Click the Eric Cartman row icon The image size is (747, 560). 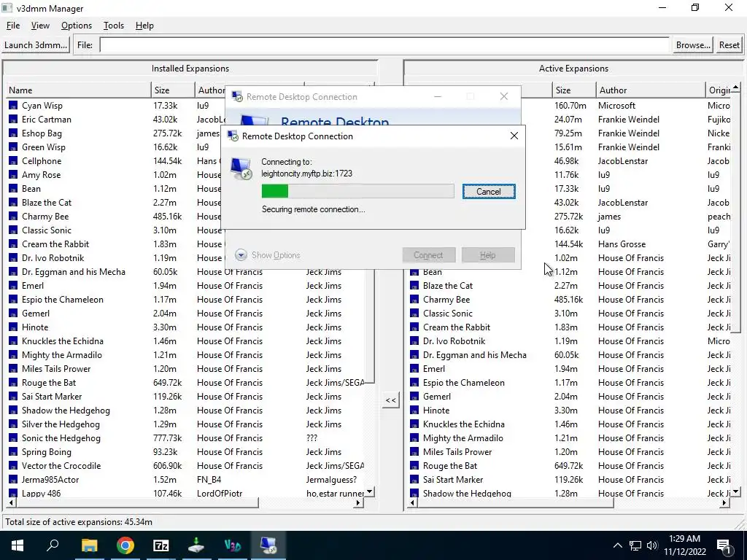13,120
